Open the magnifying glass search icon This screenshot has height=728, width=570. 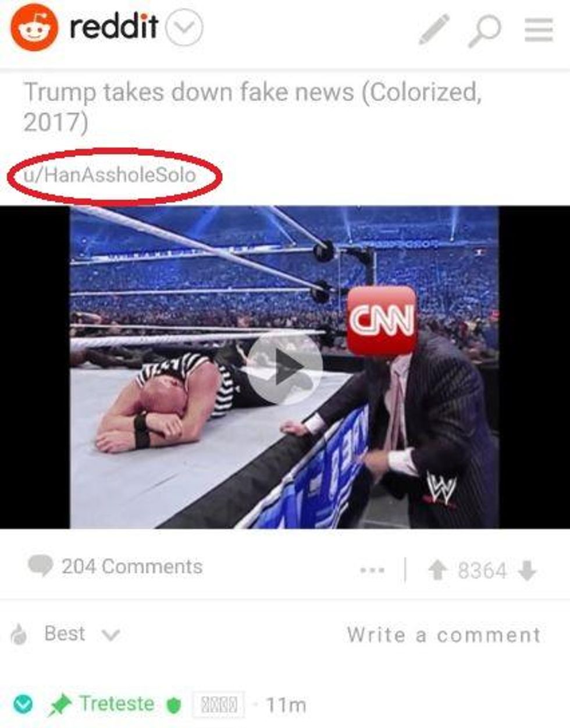[484, 30]
